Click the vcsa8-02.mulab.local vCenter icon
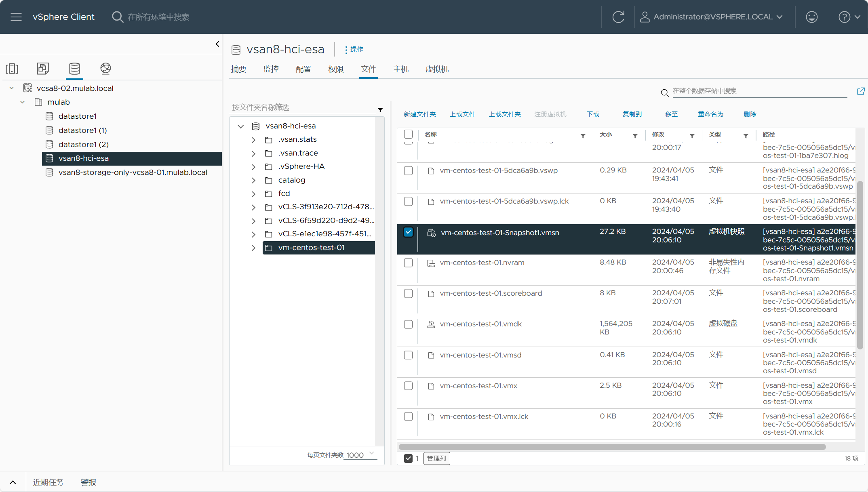868x492 pixels. (x=27, y=88)
